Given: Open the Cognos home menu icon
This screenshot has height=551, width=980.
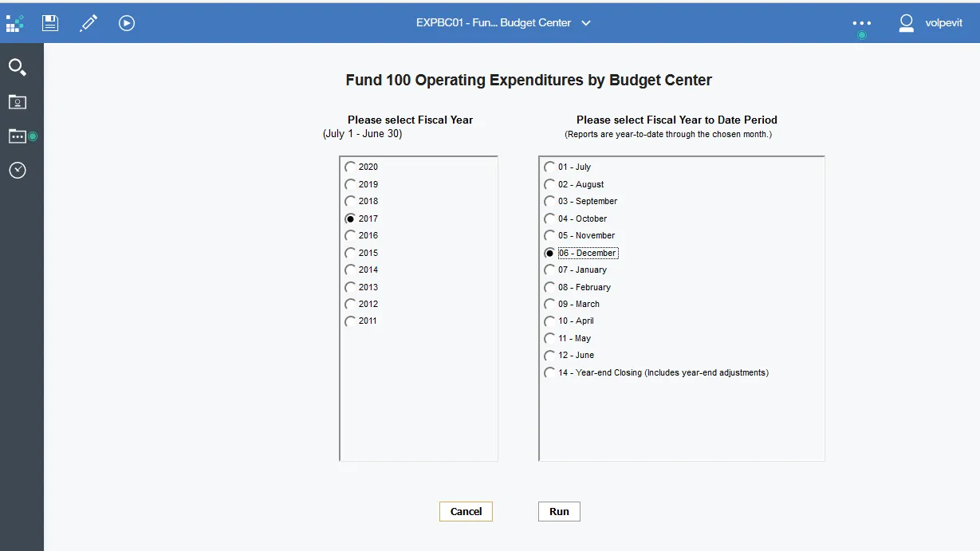Looking at the screenshot, I should [14, 23].
